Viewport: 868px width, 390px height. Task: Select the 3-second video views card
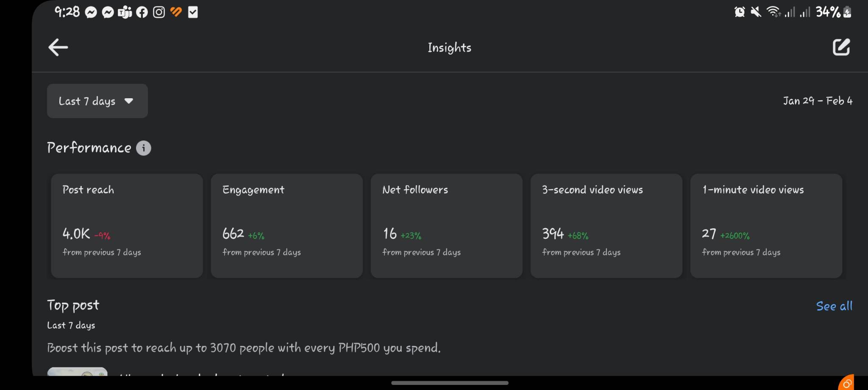[606, 226]
